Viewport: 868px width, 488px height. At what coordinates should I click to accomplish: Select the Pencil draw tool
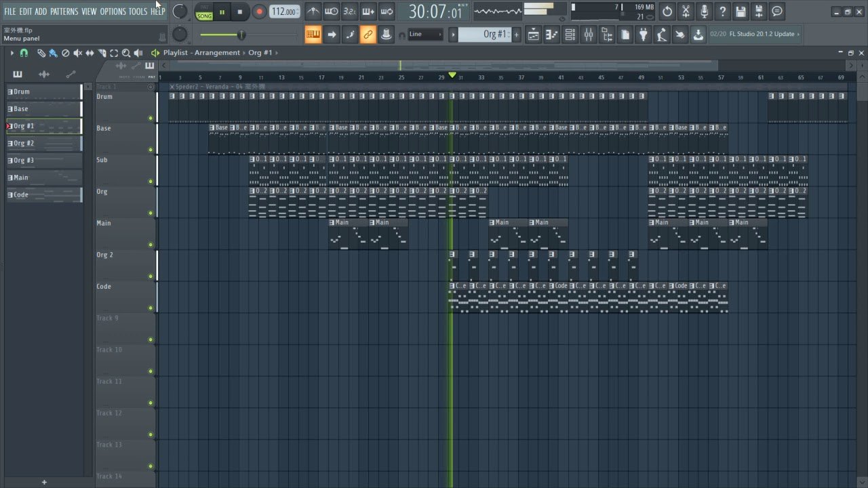41,53
